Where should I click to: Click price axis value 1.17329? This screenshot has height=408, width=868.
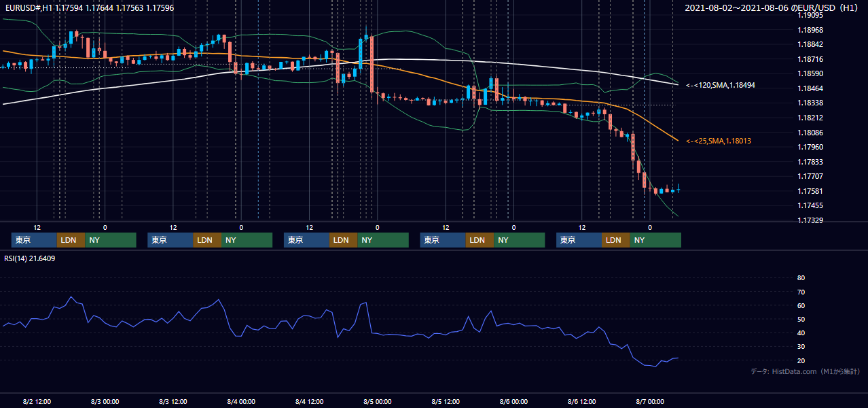tap(810, 220)
